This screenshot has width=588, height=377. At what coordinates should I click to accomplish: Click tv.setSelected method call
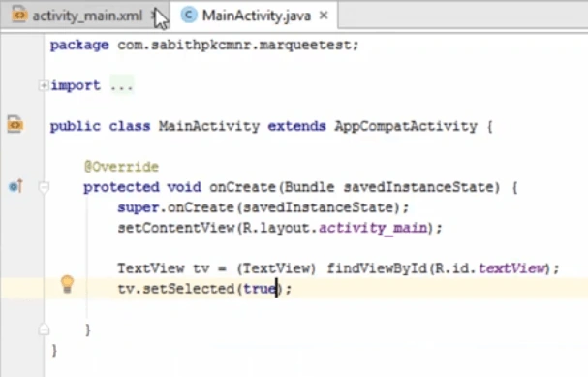[x=175, y=289]
